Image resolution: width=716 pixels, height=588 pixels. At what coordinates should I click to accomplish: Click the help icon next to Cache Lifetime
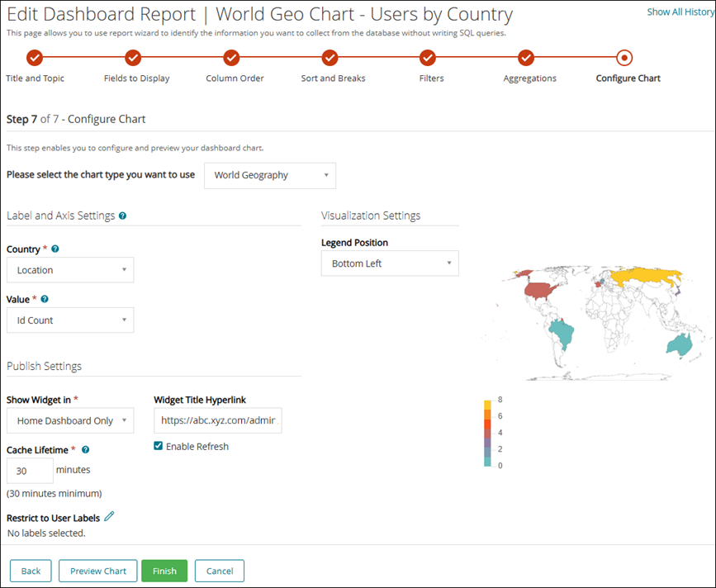click(85, 450)
